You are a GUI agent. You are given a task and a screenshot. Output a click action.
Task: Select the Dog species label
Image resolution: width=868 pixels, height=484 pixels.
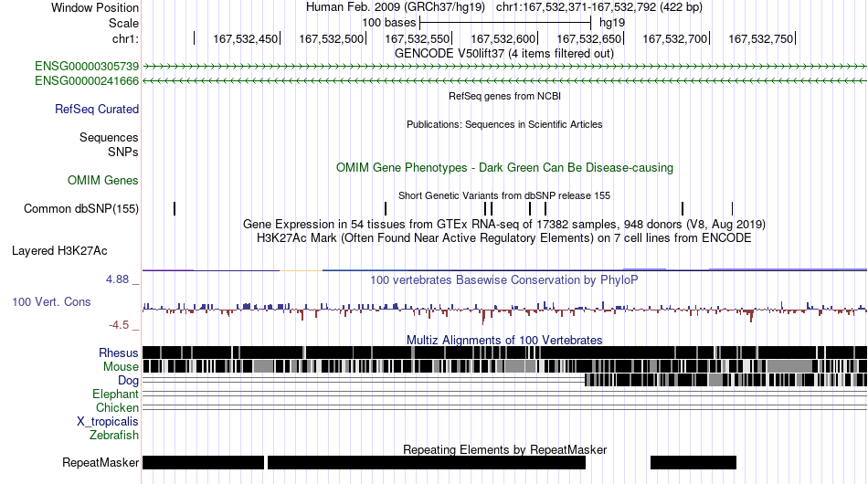129,381
